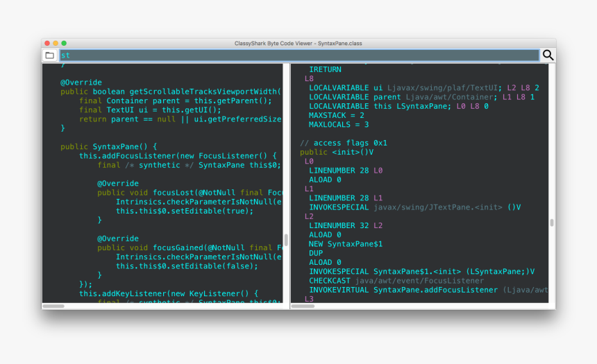Click the 'public void focusLost' line
Viewport: 597px width, 364px height.
coord(190,193)
